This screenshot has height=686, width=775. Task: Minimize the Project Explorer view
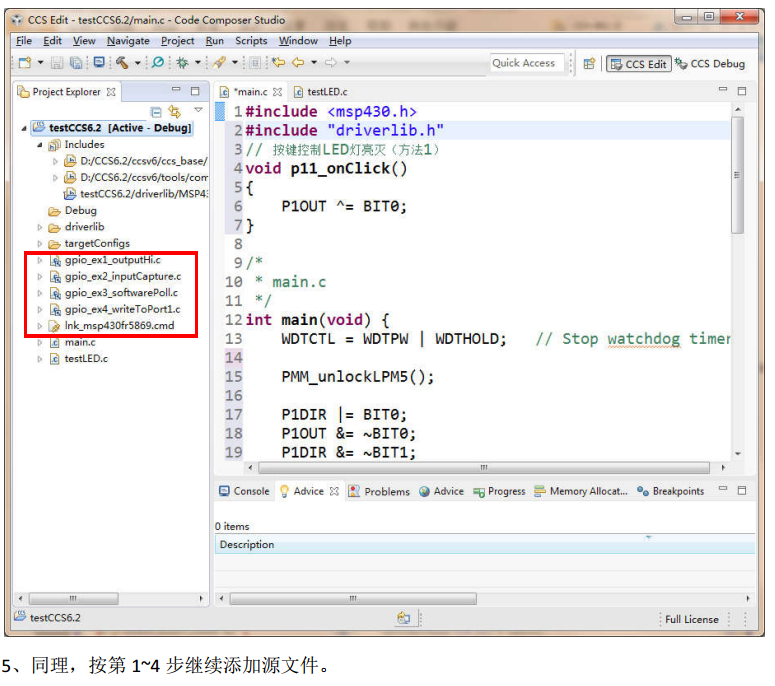176,89
